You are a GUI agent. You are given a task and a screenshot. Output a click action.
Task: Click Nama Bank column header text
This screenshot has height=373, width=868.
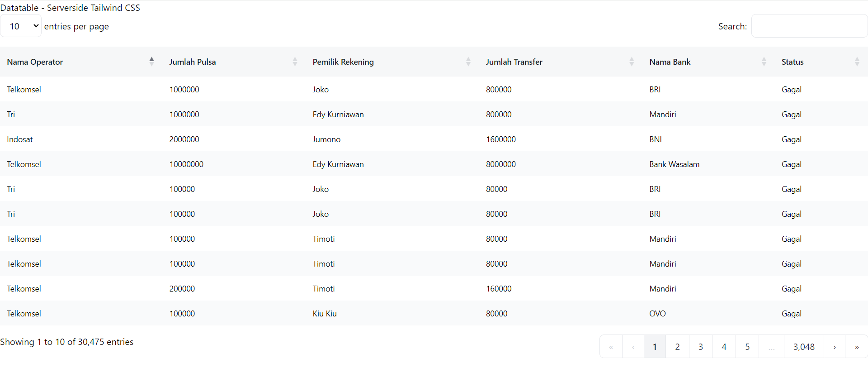point(670,62)
